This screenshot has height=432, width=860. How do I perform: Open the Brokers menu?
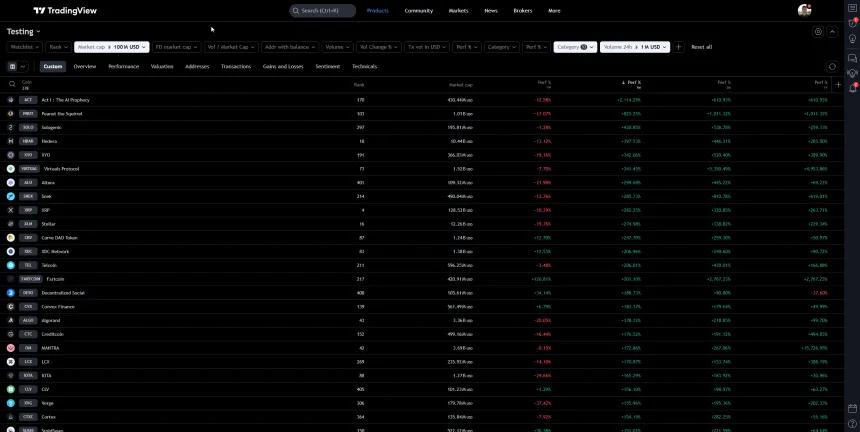click(523, 10)
